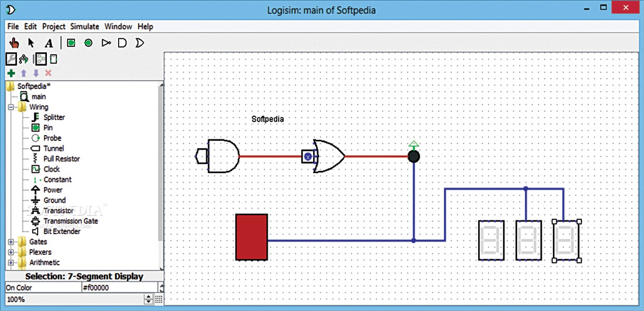The width and height of the screenshot is (644, 311).
Task: Delete the circuit using the red X
Action: [48, 73]
